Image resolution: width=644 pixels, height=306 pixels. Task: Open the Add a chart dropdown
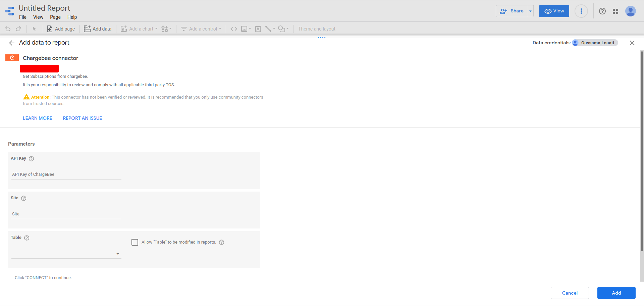pyautogui.click(x=139, y=29)
